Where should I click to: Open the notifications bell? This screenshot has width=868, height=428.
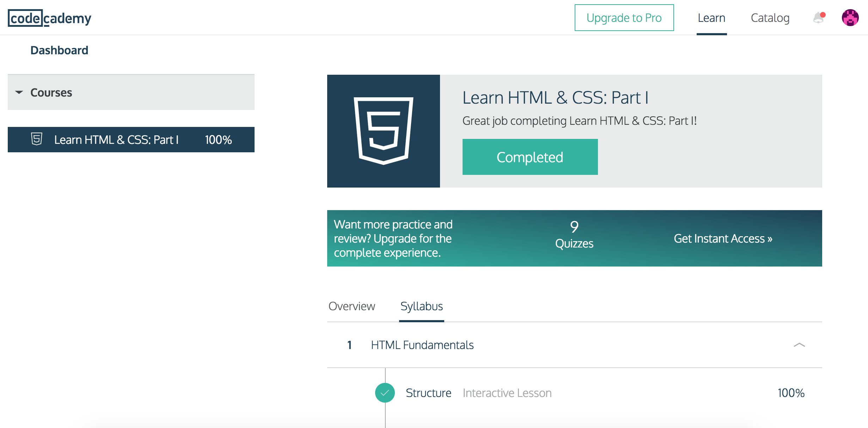pos(819,18)
